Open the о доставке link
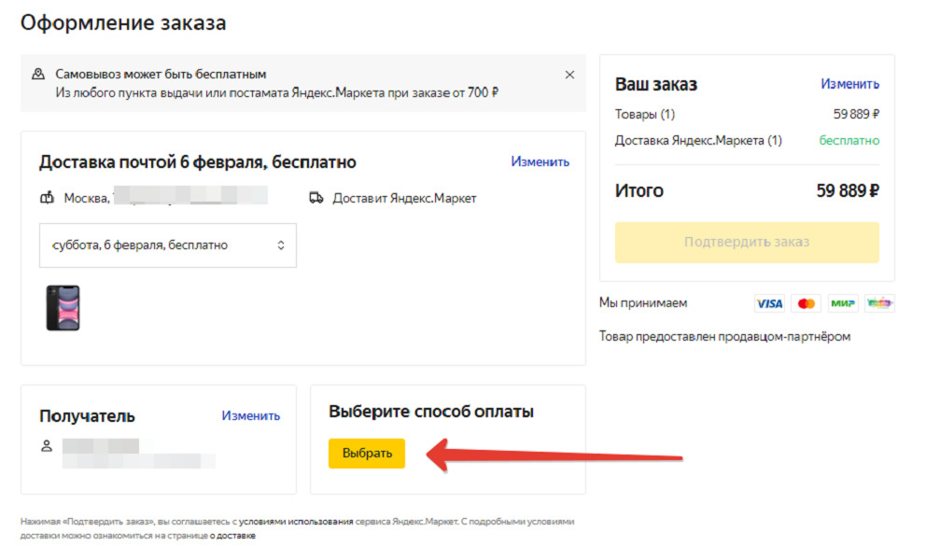The height and width of the screenshot is (560, 926). click(232, 536)
